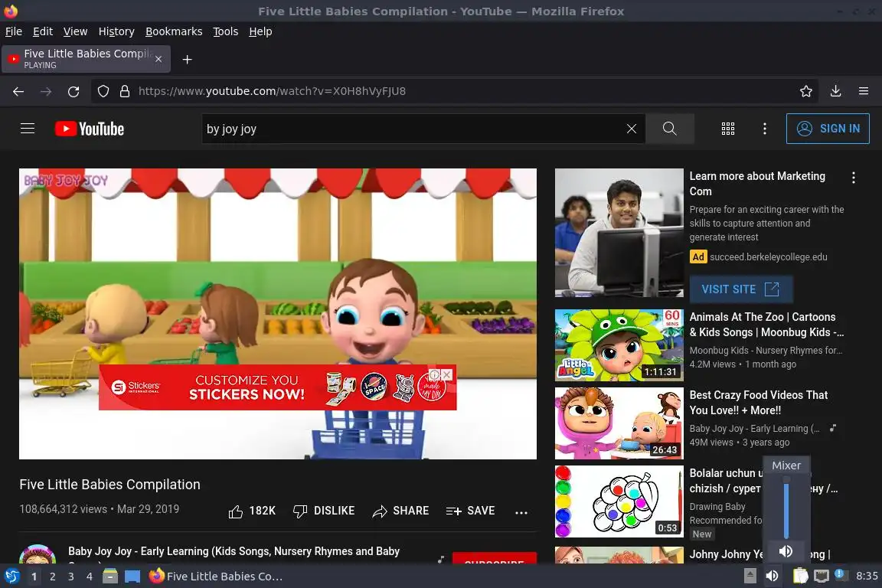Viewport: 882px width, 588px height.
Task: Switch to workspace 1
Action: (34, 577)
